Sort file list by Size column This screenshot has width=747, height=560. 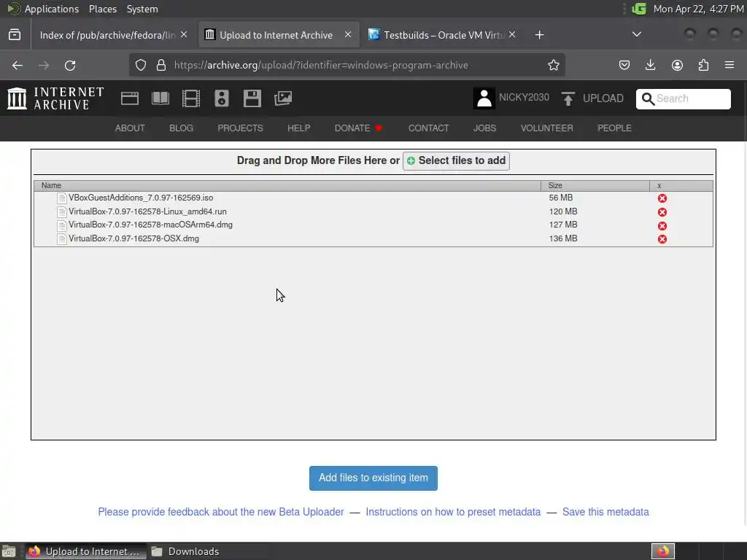tap(595, 186)
